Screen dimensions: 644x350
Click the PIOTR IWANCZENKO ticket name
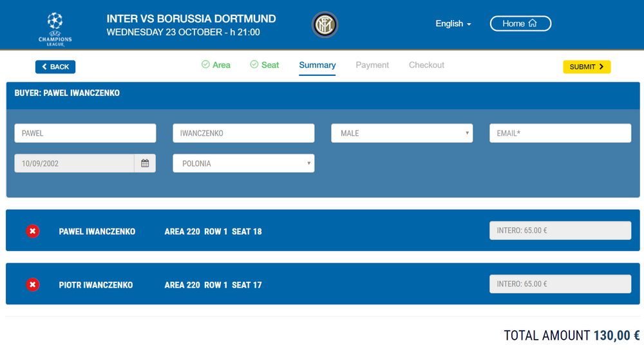tap(96, 285)
